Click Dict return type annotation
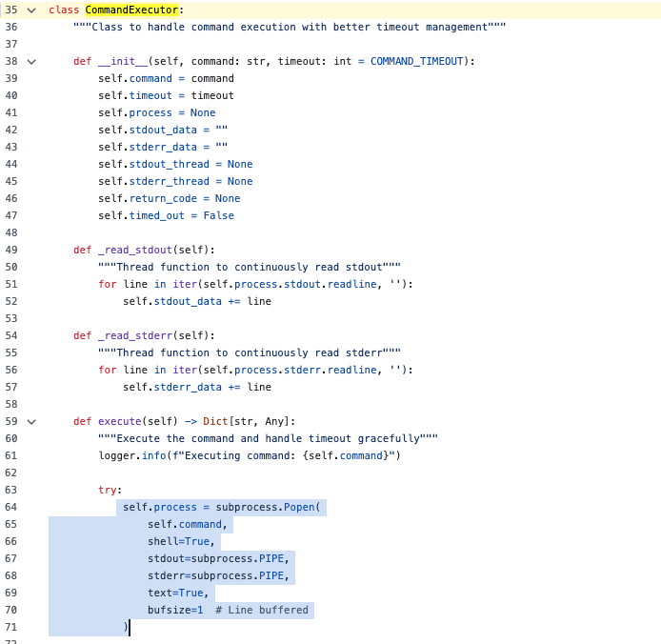The image size is (661, 644). [x=215, y=421]
